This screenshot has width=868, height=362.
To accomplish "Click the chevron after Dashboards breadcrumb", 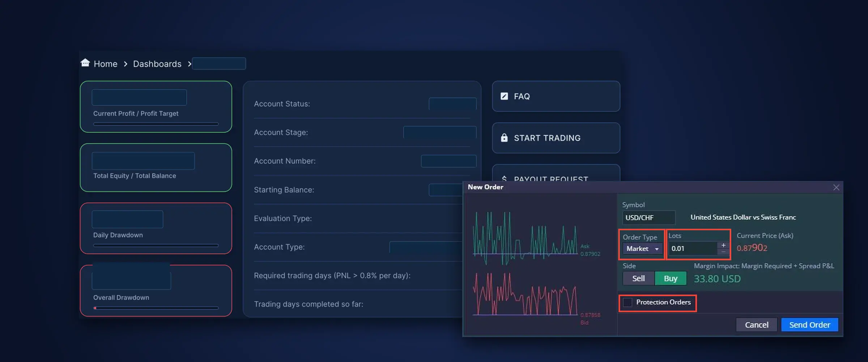I will pos(190,64).
